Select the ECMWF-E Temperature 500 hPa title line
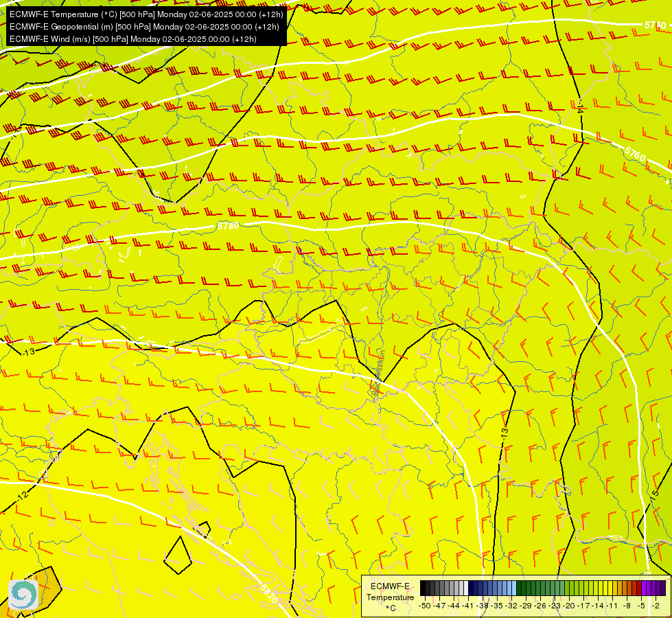The height and width of the screenshot is (618, 672). tap(146, 14)
